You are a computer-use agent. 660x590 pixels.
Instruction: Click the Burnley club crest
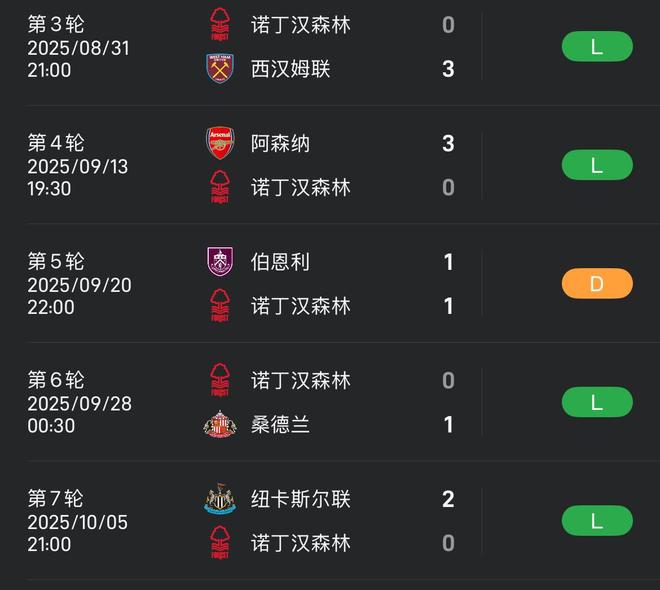pos(220,261)
